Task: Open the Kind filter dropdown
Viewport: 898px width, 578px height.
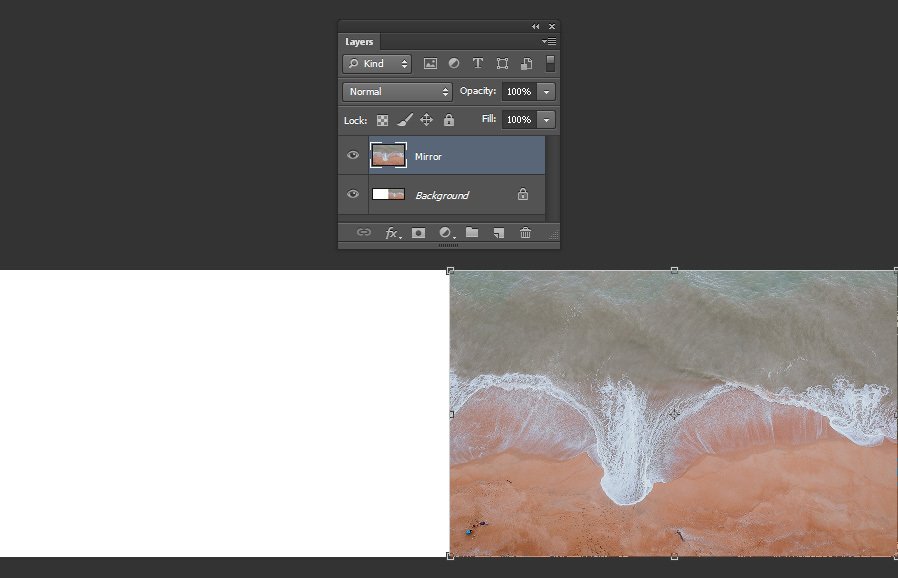Action: pyautogui.click(x=377, y=64)
